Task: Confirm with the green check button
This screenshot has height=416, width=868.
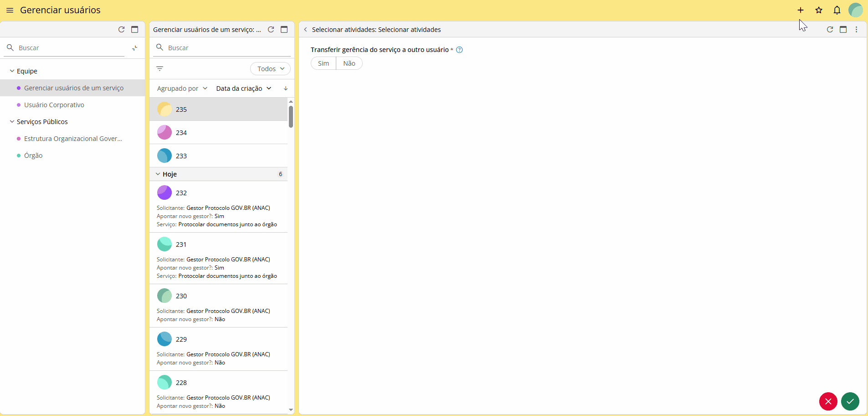Action: pos(850,401)
